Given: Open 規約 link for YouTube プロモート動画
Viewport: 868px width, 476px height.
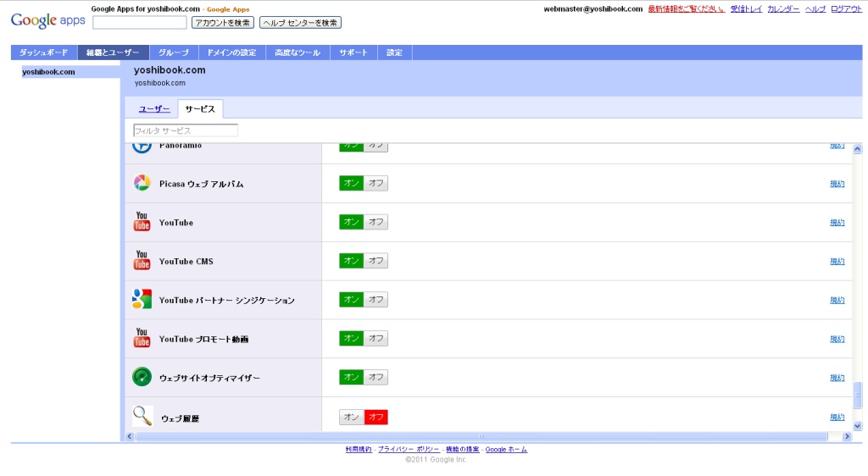Looking at the screenshot, I should (837, 339).
